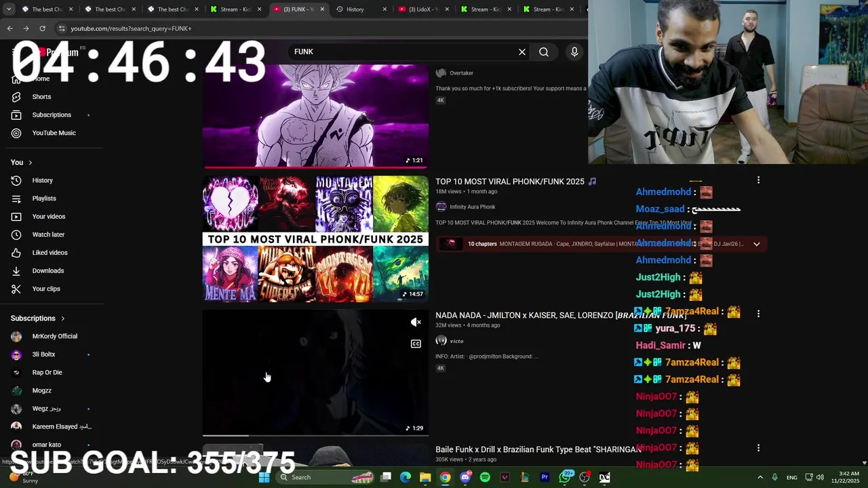Open Microsoft Edge from the taskbar
The width and height of the screenshot is (868, 488).
(406, 477)
